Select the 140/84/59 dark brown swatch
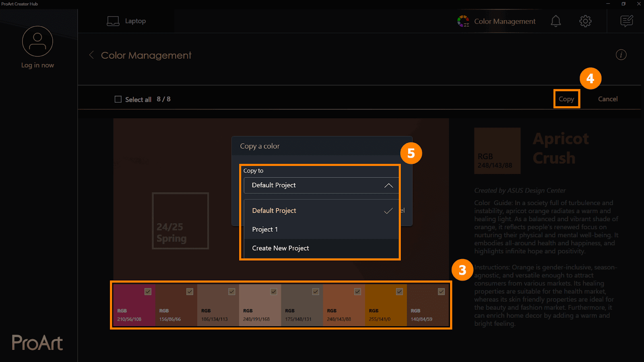Viewport: 644px width, 362px height. pos(428,305)
